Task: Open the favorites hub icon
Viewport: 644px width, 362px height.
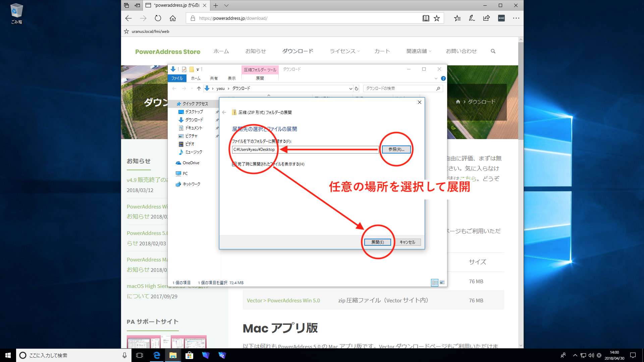Action: tap(457, 18)
